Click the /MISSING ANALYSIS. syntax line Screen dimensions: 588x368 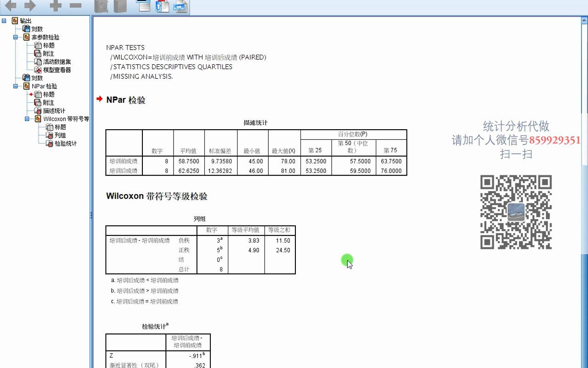(141, 76)
